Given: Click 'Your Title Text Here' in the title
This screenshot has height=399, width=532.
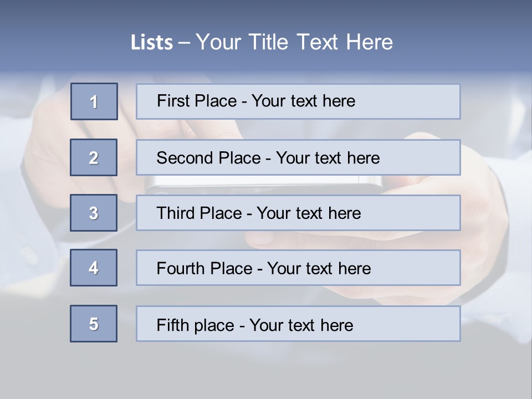Looking at the screenshot, I should (294, 42).
